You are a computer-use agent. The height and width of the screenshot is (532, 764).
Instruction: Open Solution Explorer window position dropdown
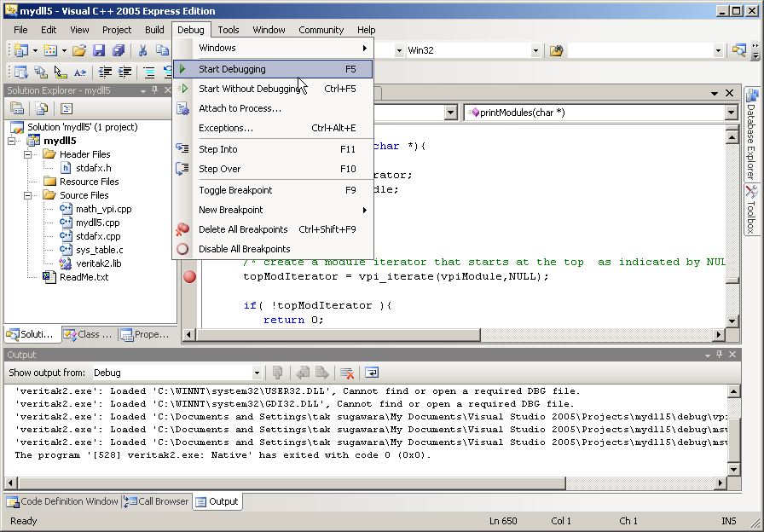[142, 90]
